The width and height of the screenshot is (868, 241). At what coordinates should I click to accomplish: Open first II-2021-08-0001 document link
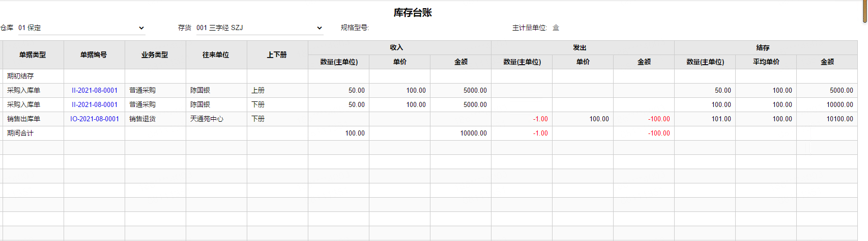pos(95,90)
